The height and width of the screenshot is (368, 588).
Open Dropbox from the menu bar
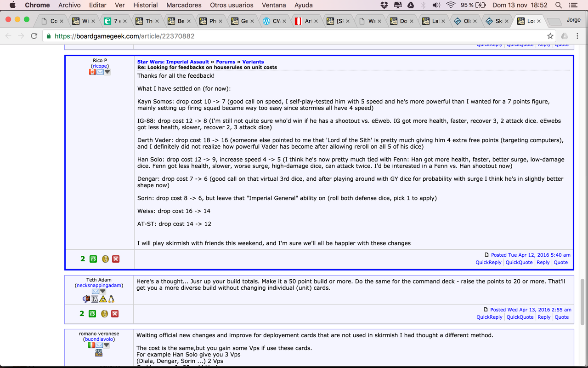pos(384,5)
